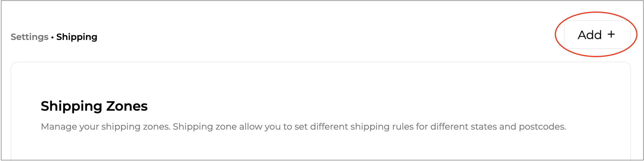Click the bold Shipping breadcrumb label
644x161 pixels.
coord(77,37)
